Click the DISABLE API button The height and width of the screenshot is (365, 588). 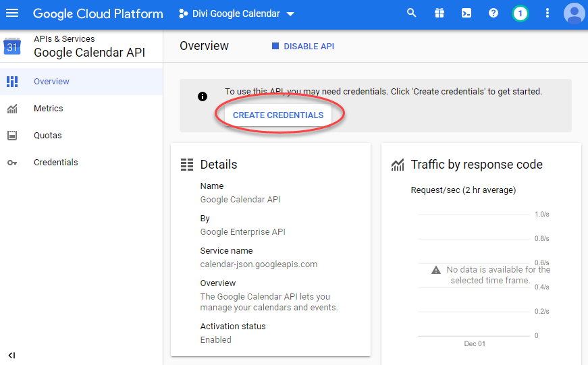coord(302,46)
